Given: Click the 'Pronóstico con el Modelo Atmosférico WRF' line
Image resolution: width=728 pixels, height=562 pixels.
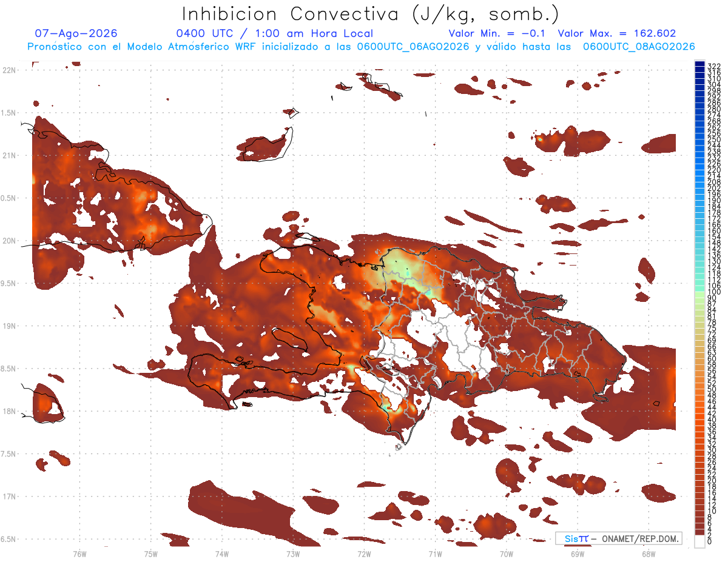Looking at the screenshot, I should 361,47.
